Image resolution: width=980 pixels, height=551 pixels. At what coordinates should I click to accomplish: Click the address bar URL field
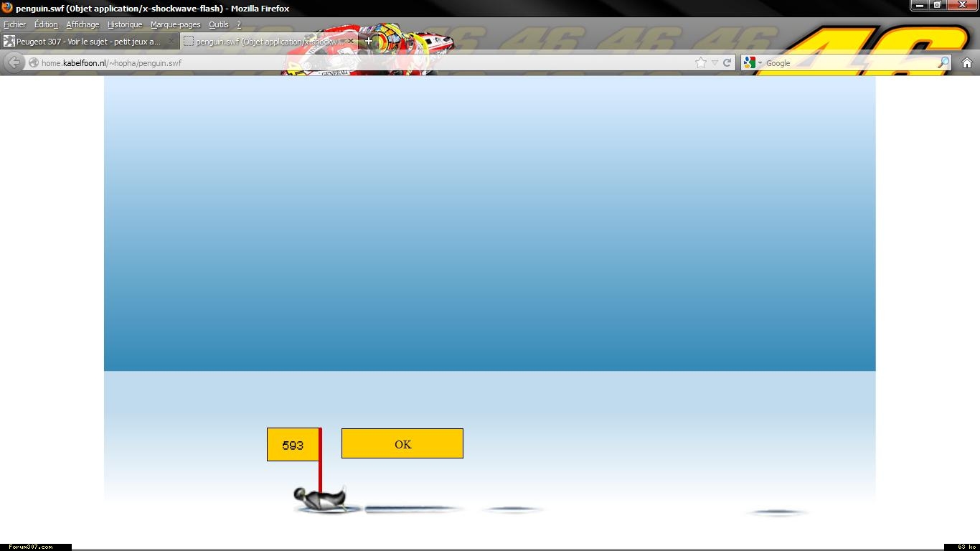(x=359, y=63)
